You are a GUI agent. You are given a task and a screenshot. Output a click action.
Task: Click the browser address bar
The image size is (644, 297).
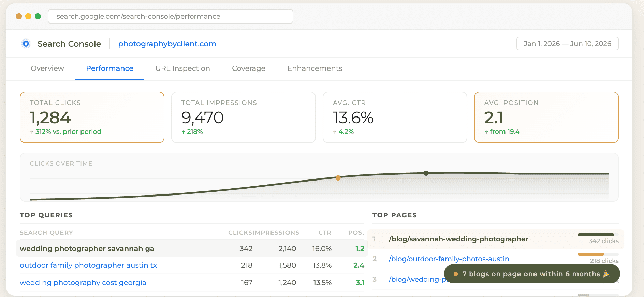pyautogui.click(x=171, y=16)
